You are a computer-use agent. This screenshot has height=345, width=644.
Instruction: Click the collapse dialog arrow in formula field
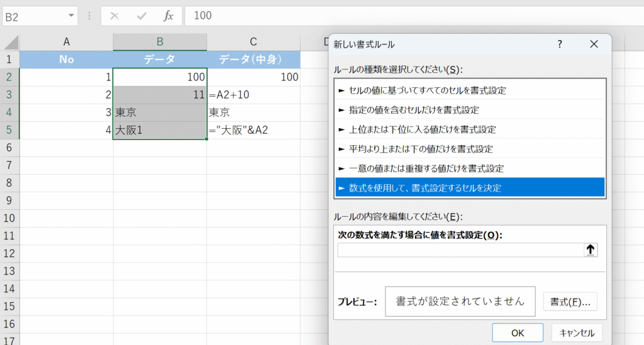(590, 250)
